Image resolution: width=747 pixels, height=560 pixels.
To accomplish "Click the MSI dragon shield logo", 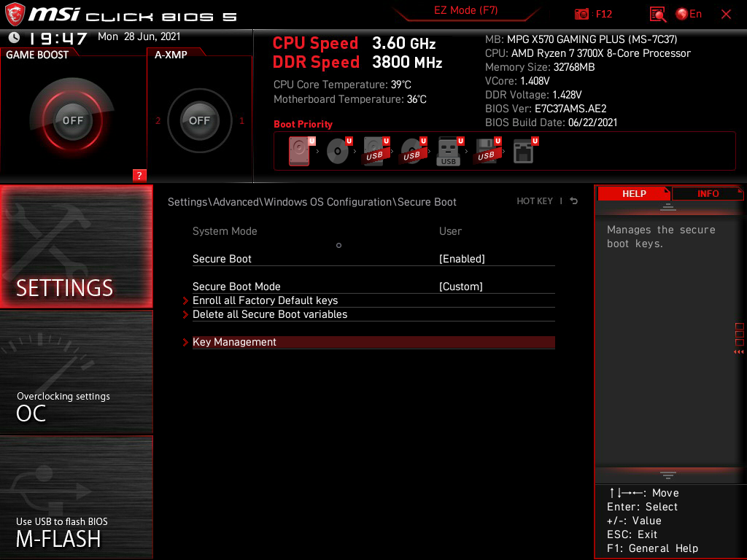I will click(x=15, y=15).
